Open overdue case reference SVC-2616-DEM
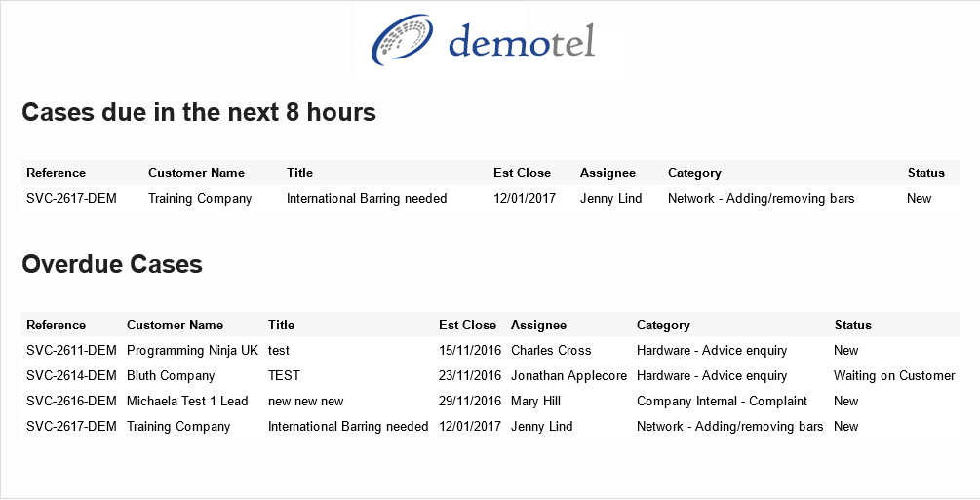Viewport: 980px width, 500px height. tap(71, 401)
